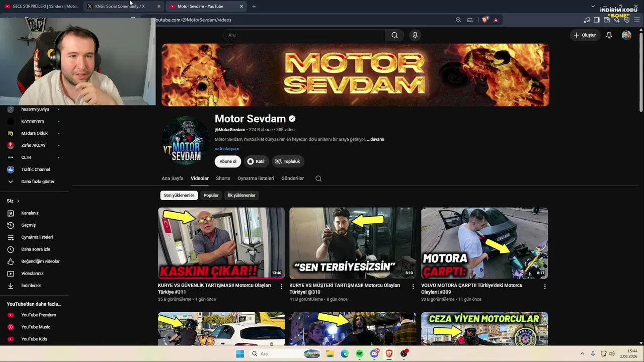The height and width of the screenshot is (362, 644).
Task: Open YouTube notifications bell
Action: (609, 35)
